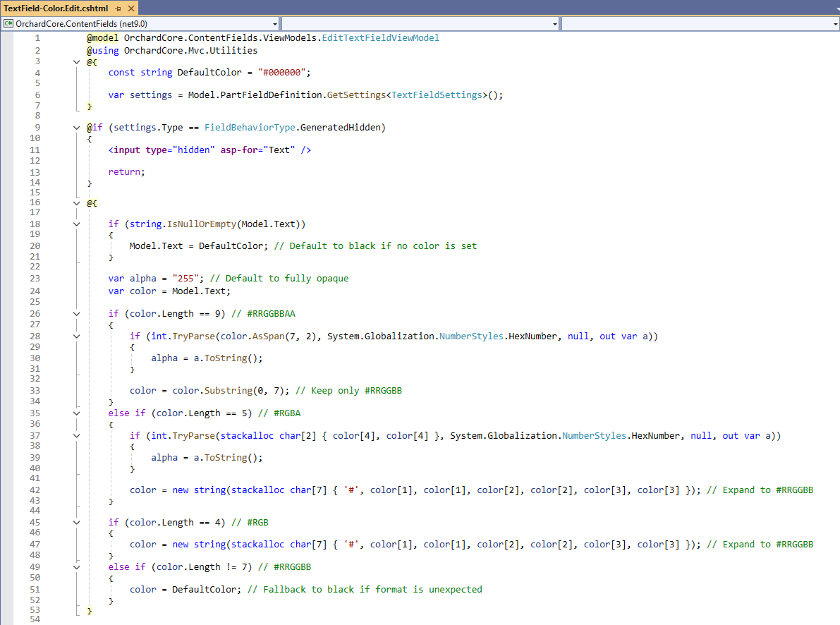Click the 'Expand to #RRGGBB' comment on line 47
This screenshot has height=625, width=840.
click(x=760, y=544)
